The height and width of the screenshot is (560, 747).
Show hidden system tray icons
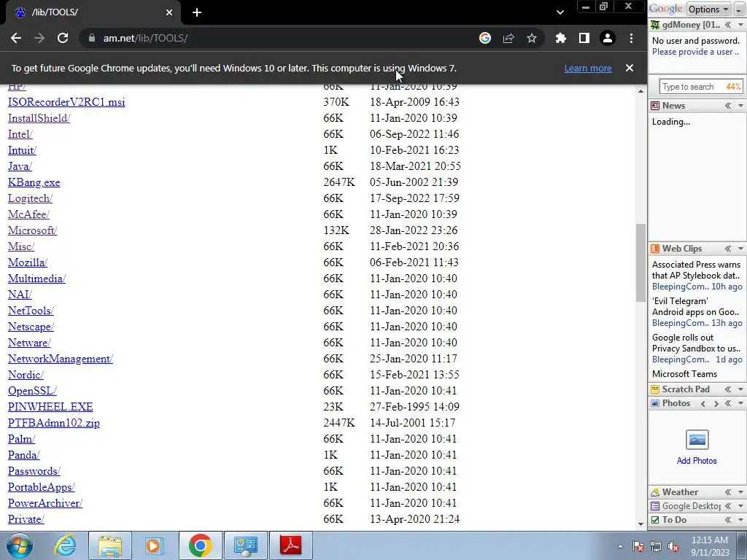(x=620, y=546)
